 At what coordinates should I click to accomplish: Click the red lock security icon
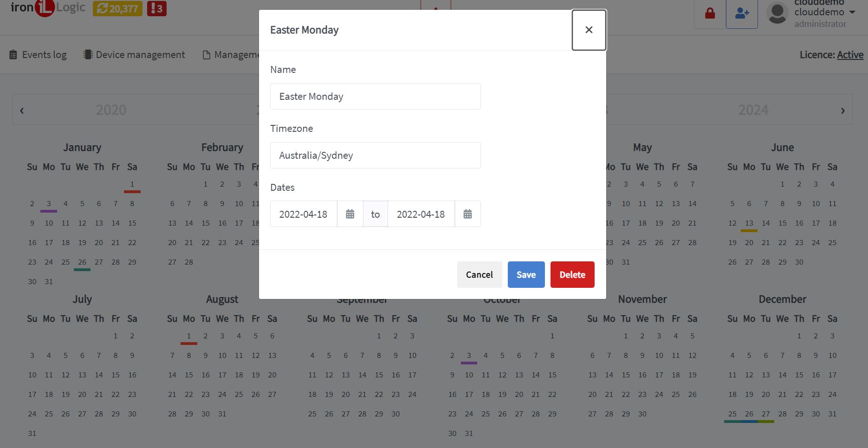pyautogui.click(x=709, y=13)
